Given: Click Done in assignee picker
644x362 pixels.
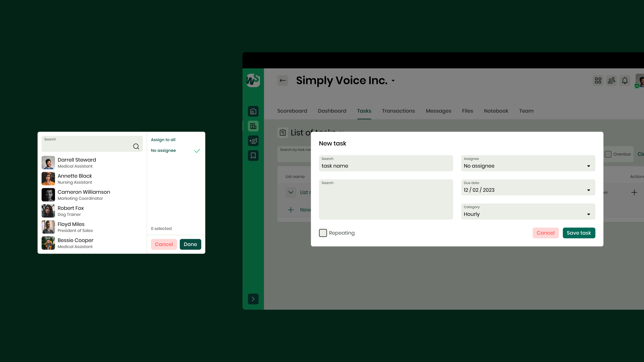Looking at the screenshot, I should tap(190, 244).
